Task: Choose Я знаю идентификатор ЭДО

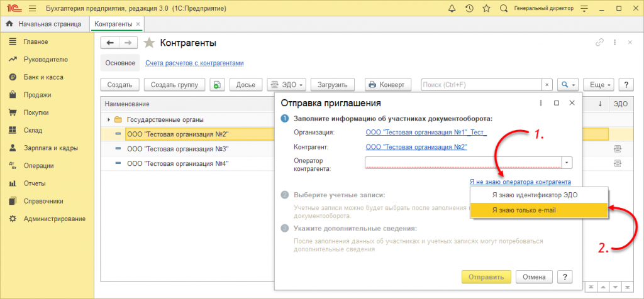Action: [539, 195]
